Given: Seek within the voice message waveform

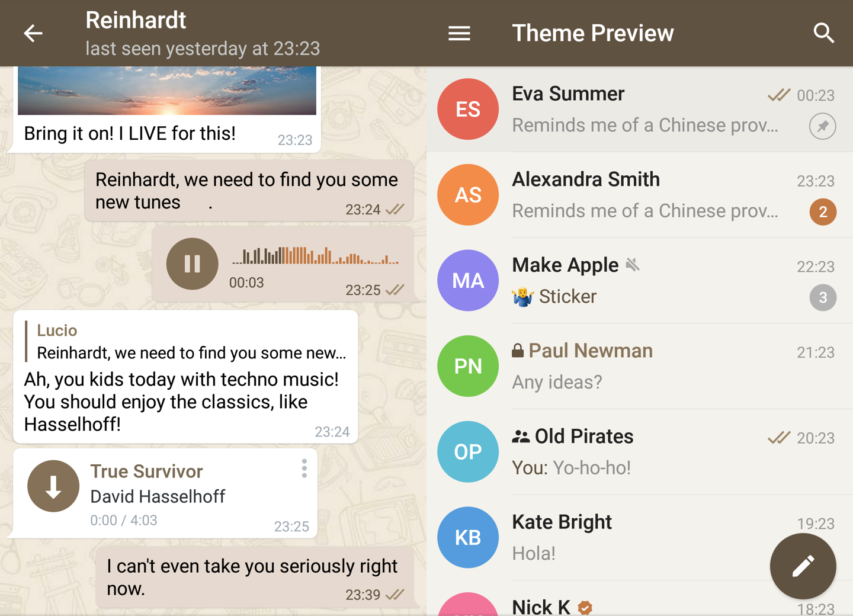Looking at the screenshot, I should coord(315,255).
